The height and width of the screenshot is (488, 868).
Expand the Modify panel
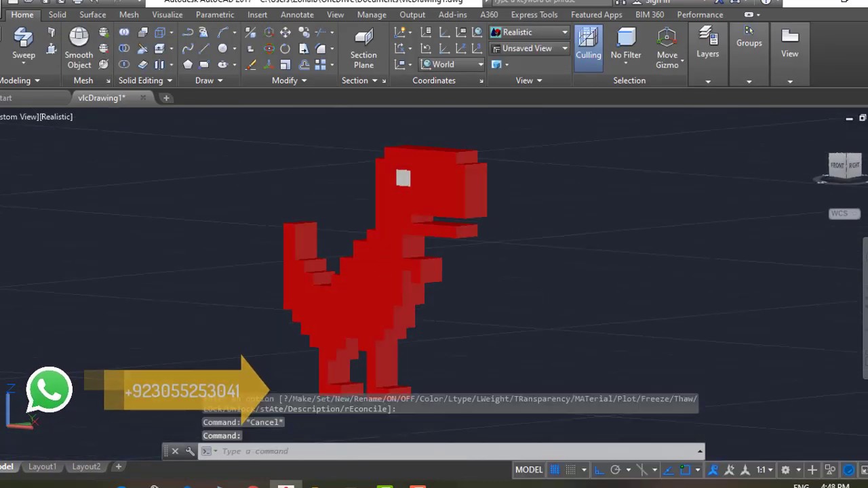click(x=290, y=80)
